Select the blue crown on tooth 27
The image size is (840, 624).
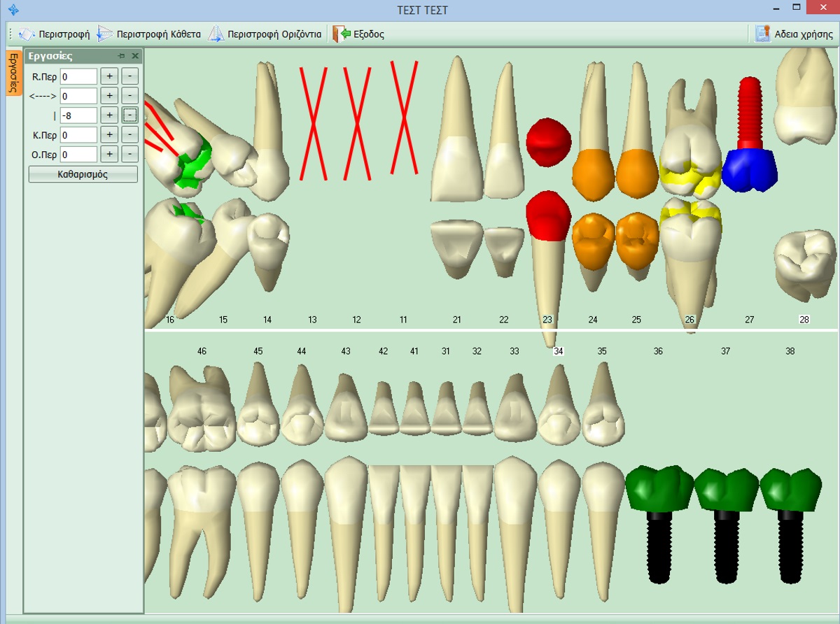(x=750, y=170)
